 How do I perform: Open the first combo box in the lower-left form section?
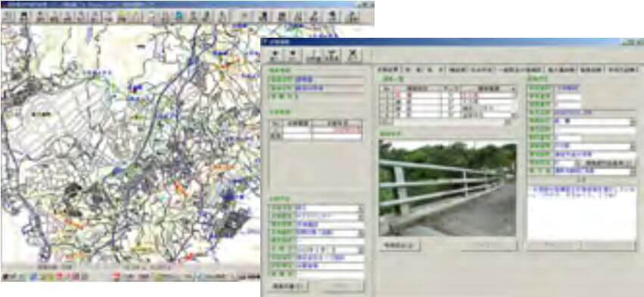click(329, 209)
